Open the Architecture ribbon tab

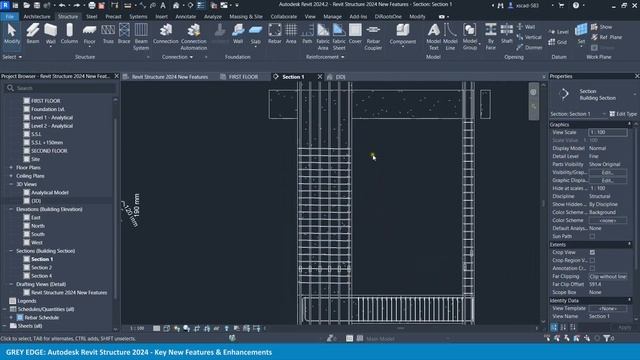(x=37, y=17)
